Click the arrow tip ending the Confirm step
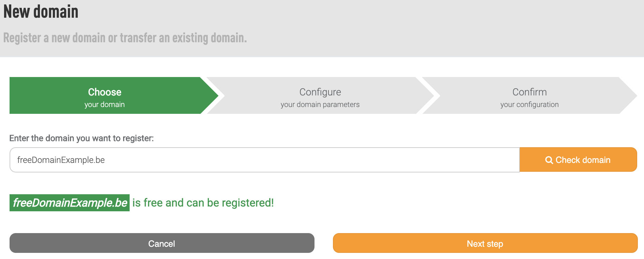Viewport: 644px width, 259px height. coord(629,95)
